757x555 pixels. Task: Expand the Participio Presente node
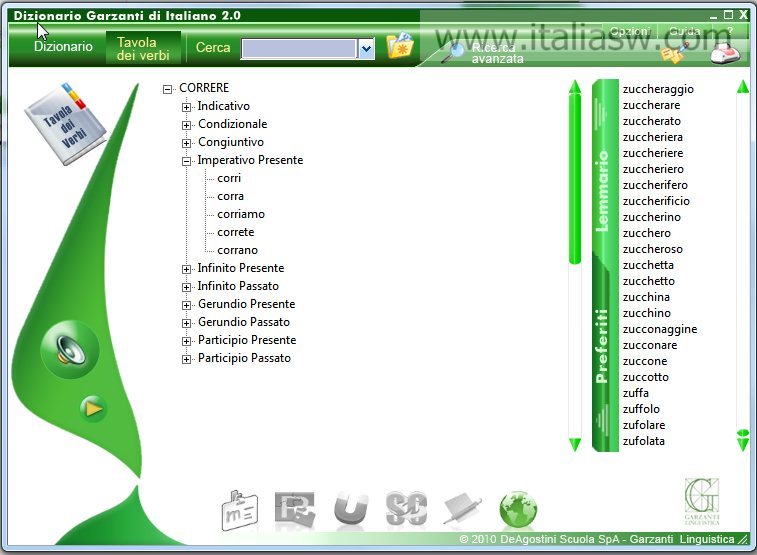coord(186,341)
